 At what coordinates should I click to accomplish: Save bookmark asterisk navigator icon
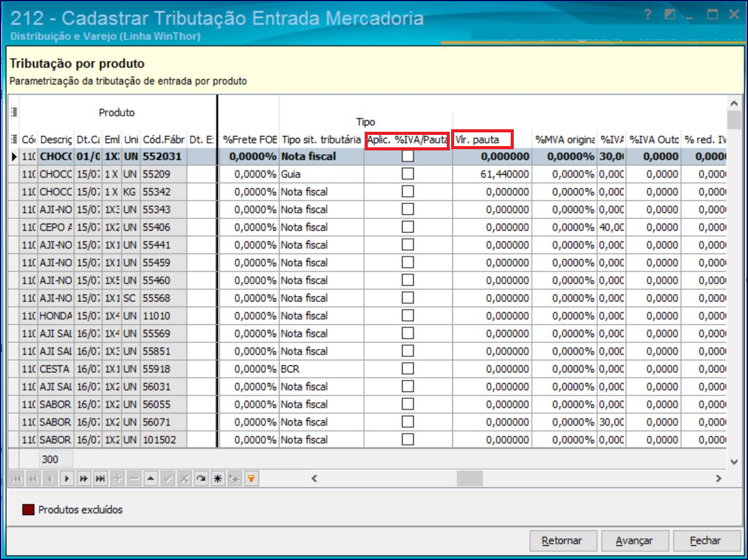pos(218,479)
